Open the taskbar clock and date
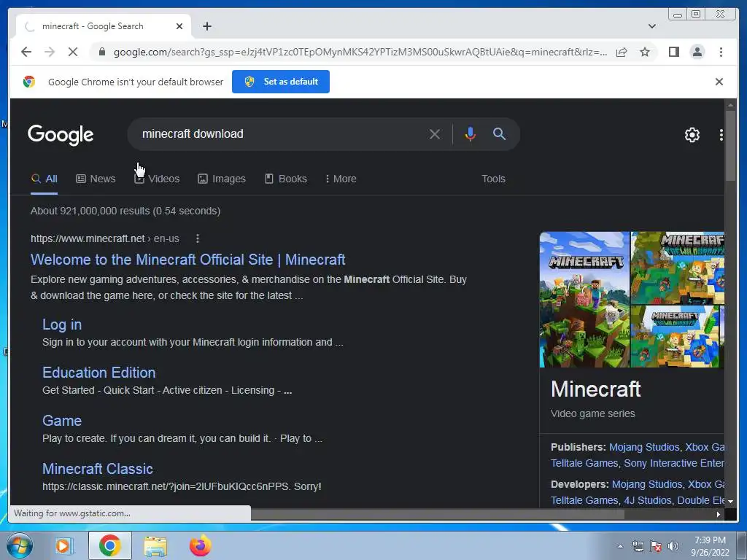This screenshot has width=747, height=560. click(x=710, y=546)
